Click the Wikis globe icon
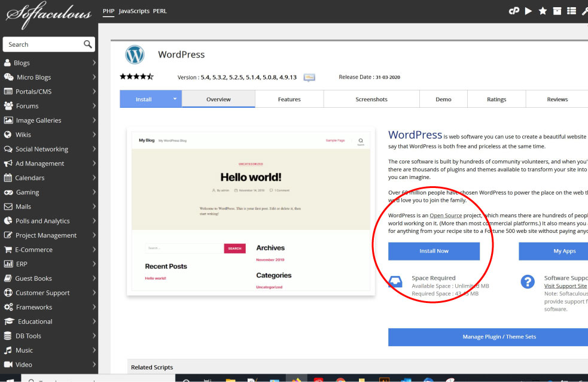This screenshot has height=382, width=588. point(8,134)
